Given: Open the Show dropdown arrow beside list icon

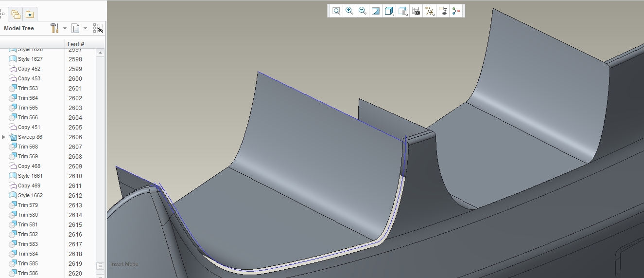Looking at the screenshot, I should point(86,28).
